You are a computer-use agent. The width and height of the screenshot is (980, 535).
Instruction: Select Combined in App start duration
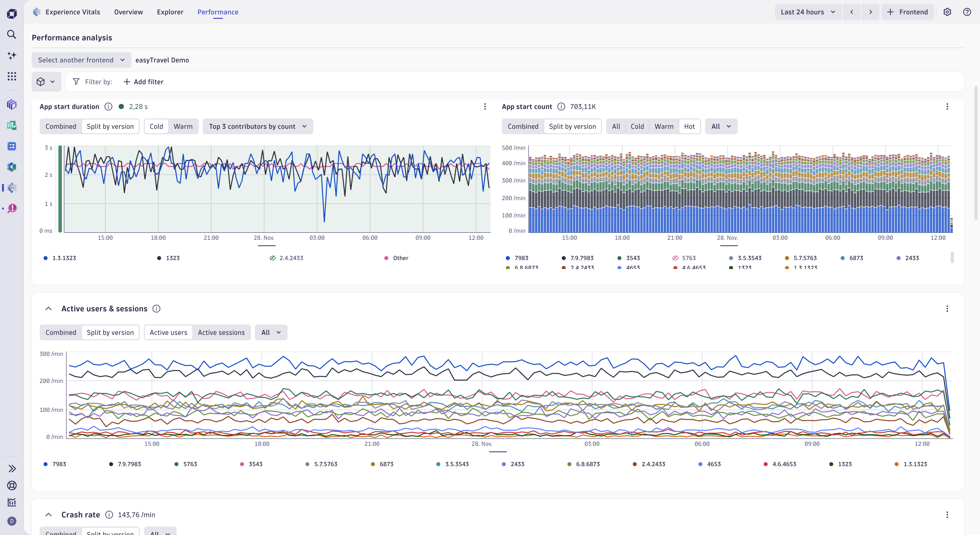coord(61,126)
